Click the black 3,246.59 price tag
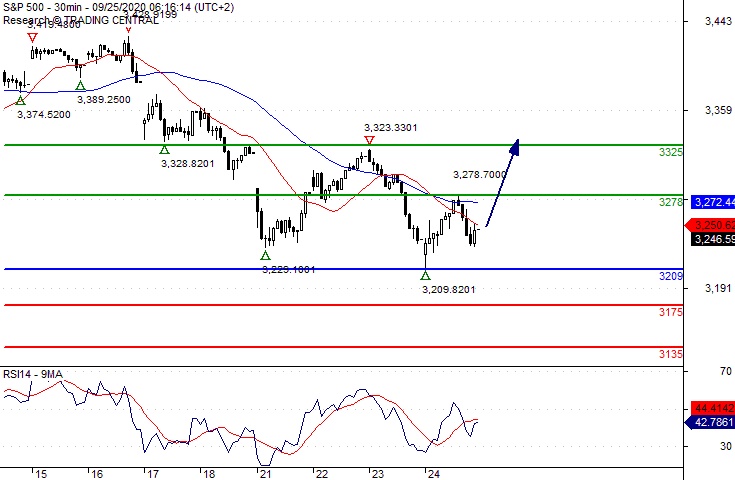Image resolution: width=735 pixels, height=480 pixels. click(713, 239)
